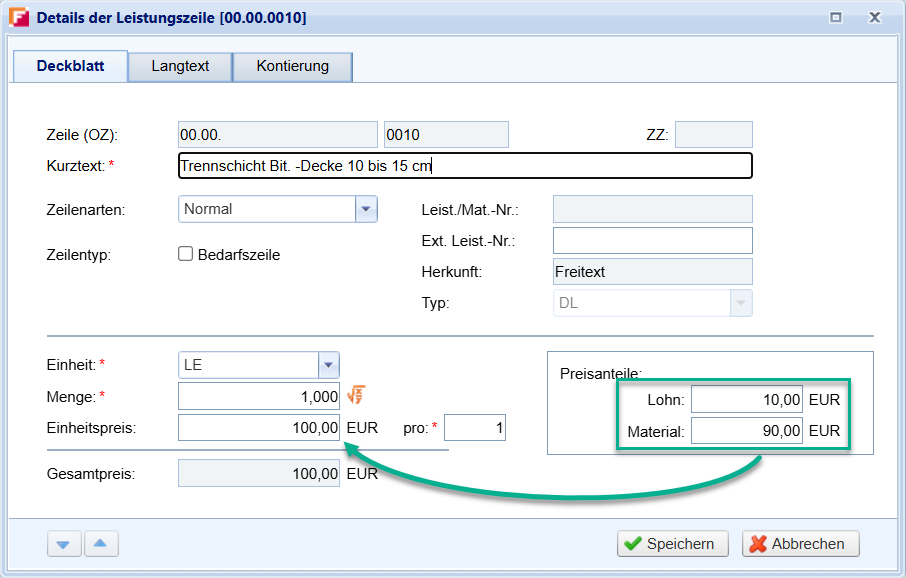This screenshot has width=906, height=578.
Task: Open the Kontierung tab
Action: [292, 66]
